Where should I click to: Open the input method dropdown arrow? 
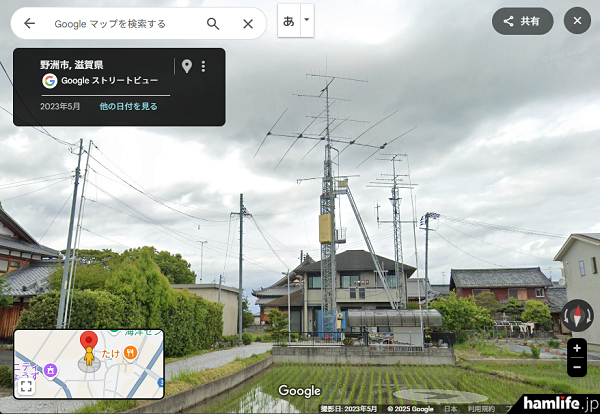[x=307, y=21]
